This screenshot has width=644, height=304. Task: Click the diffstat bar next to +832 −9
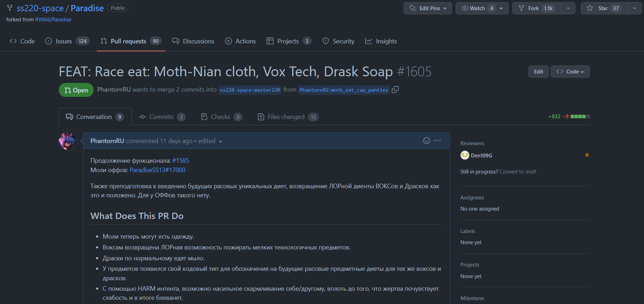click(x=580, y=116)
